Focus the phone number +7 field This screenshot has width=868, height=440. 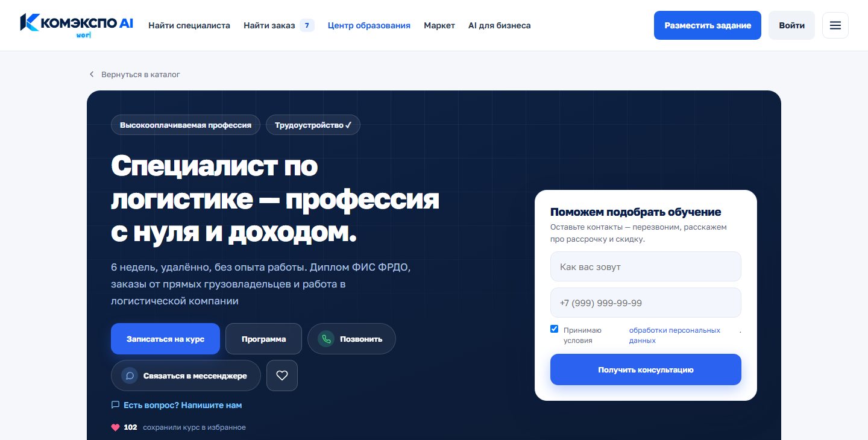coord(646,303)
